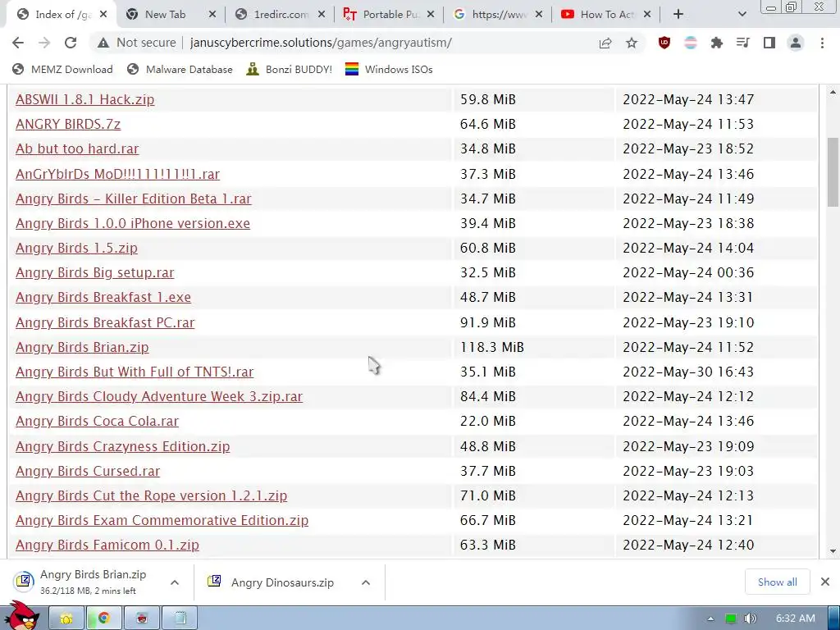
Task: Open the MEMZ Download bookmark
Action: click(x=62, y=69)
